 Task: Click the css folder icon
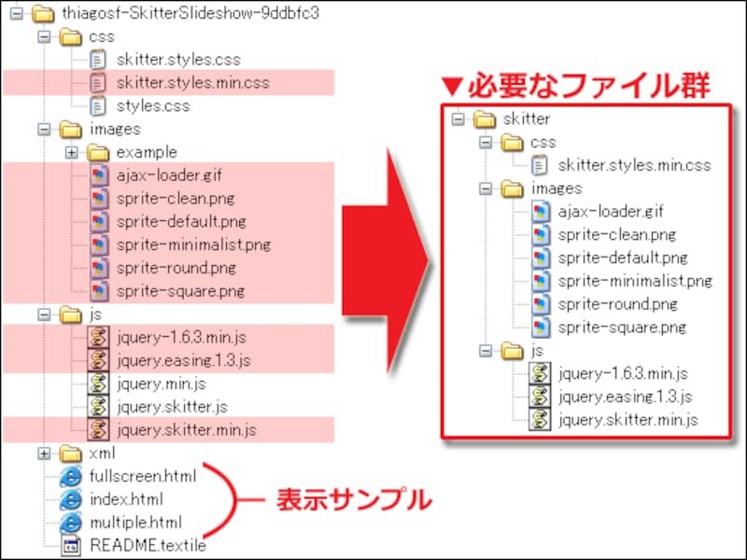coord(70,36)
